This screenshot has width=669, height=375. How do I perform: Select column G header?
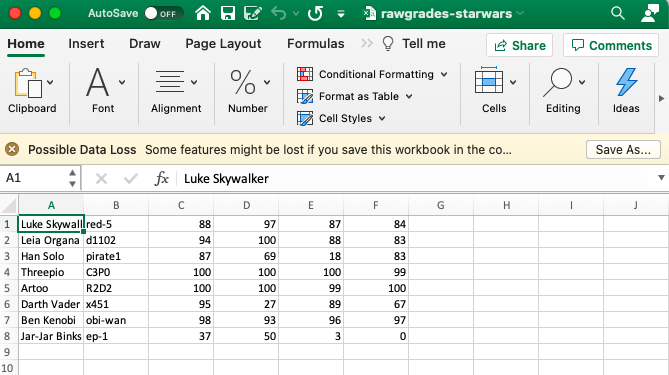pyautogui.click(x=441, y=206)
